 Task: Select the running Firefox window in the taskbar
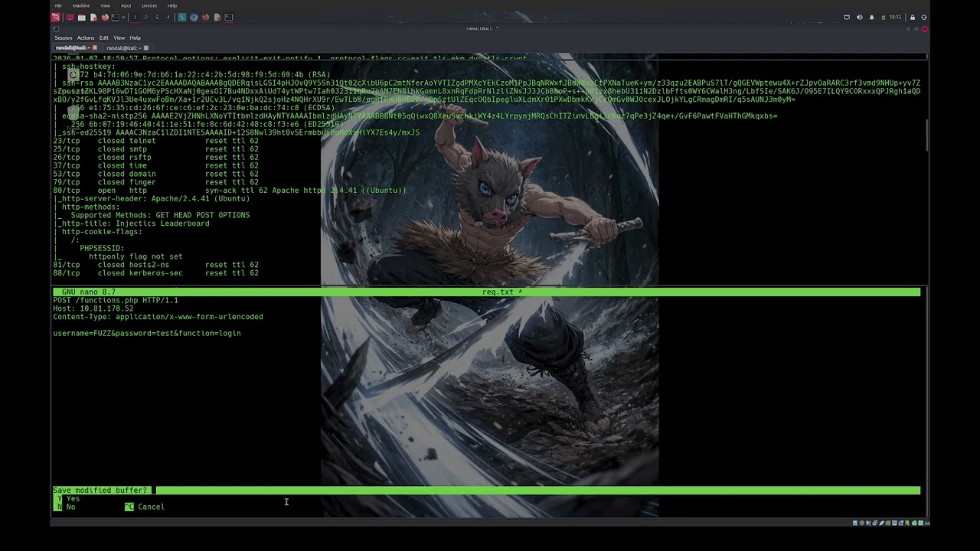[x=205, y=17]
